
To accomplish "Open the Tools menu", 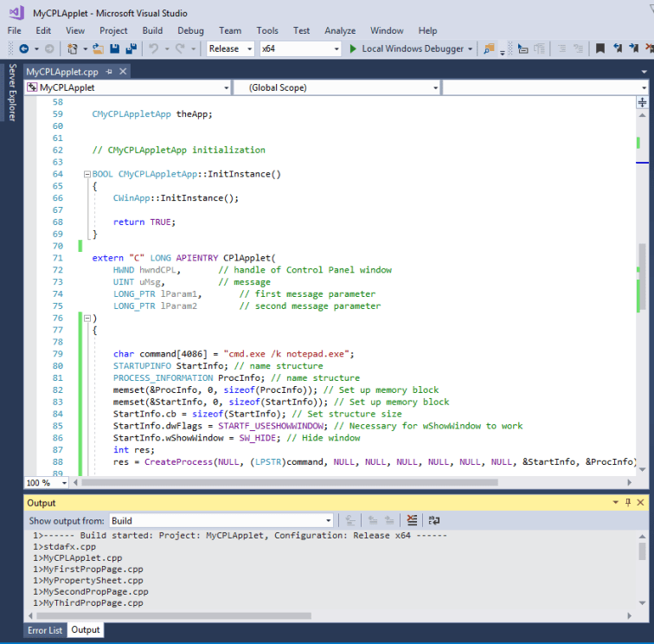I will tap(267, 30).
